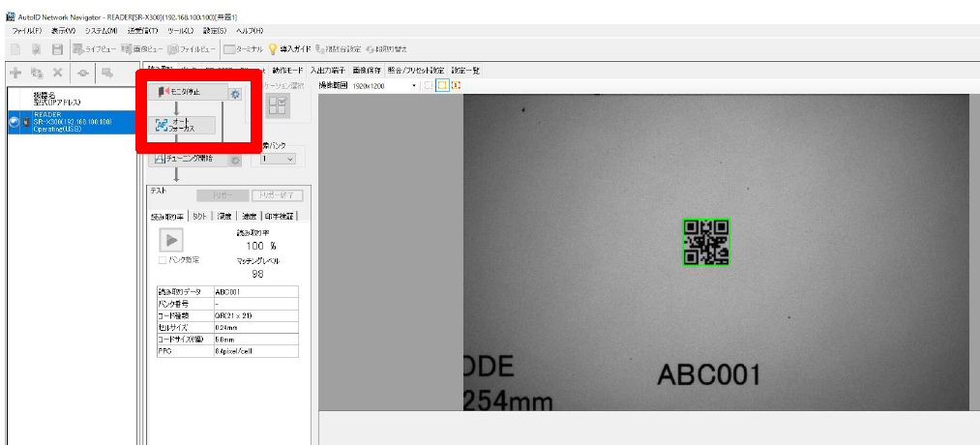Click the copy device icon in device panel
This screenshot has height=445, width=980.
pyautogui.click(x=37, y=73)
